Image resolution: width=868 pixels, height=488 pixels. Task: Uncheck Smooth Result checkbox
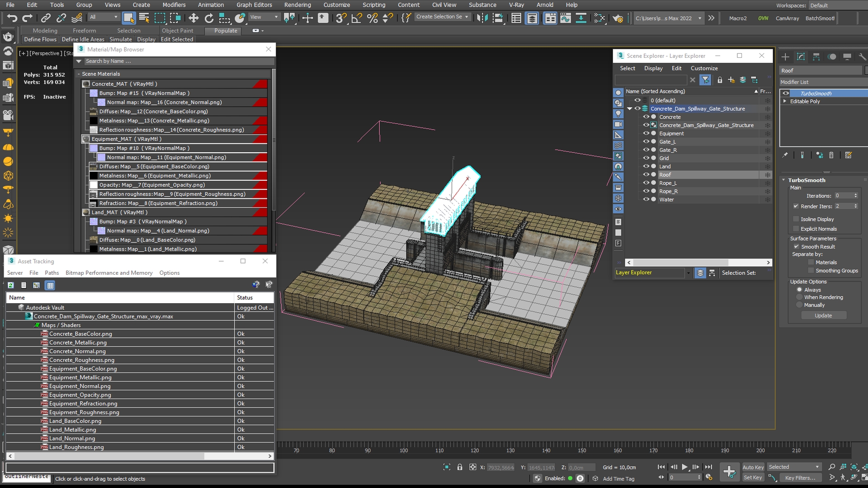(797, 247)
